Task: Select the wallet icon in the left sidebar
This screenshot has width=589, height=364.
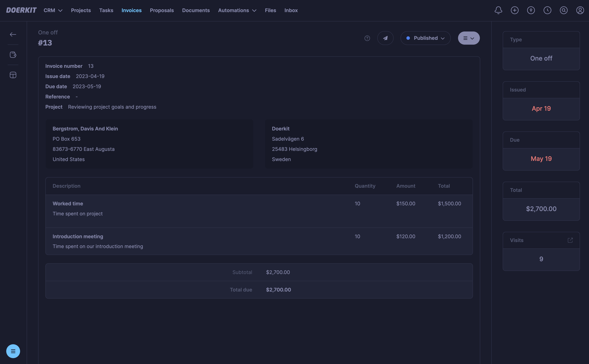Action: pos(13,54)
